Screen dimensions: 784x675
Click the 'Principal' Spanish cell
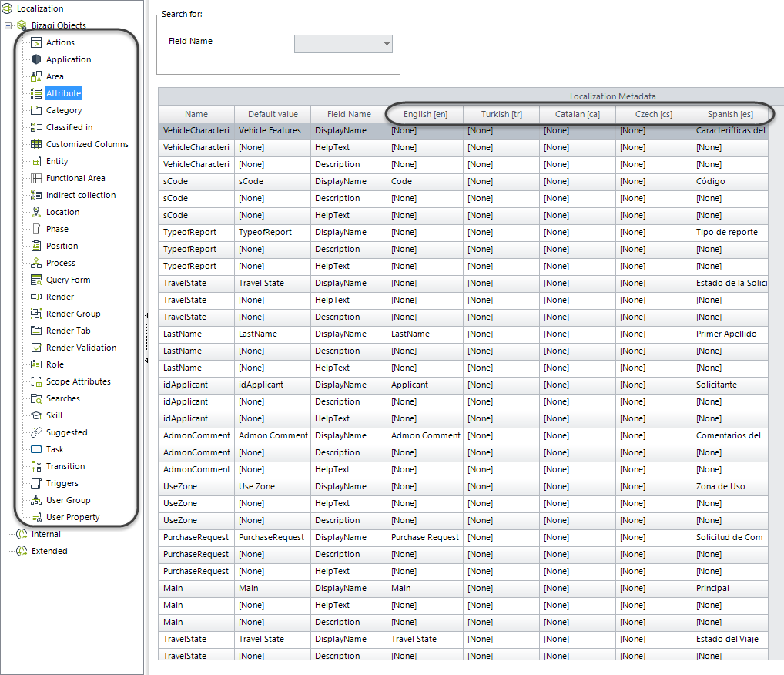(730, 589)
